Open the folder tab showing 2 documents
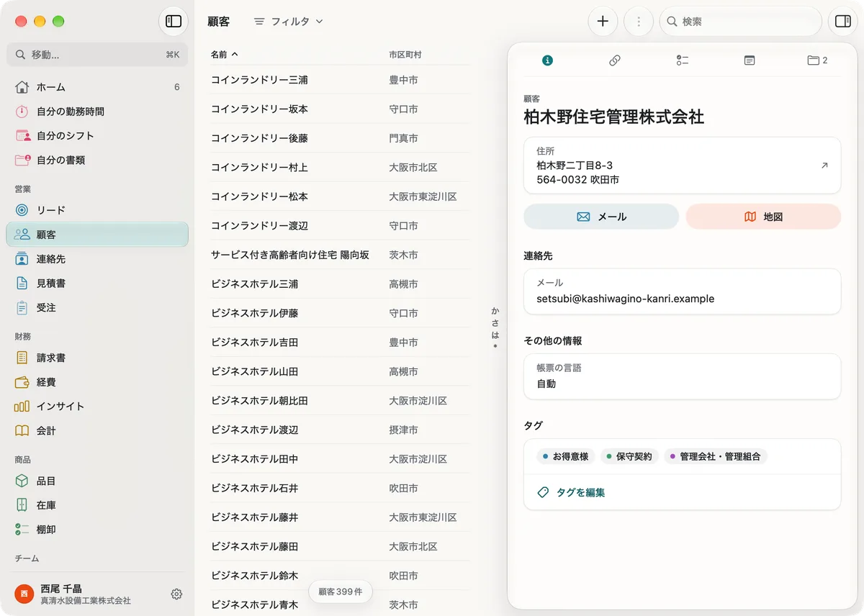The height and width of the screenshot is (616, 864). coord(817,60)
